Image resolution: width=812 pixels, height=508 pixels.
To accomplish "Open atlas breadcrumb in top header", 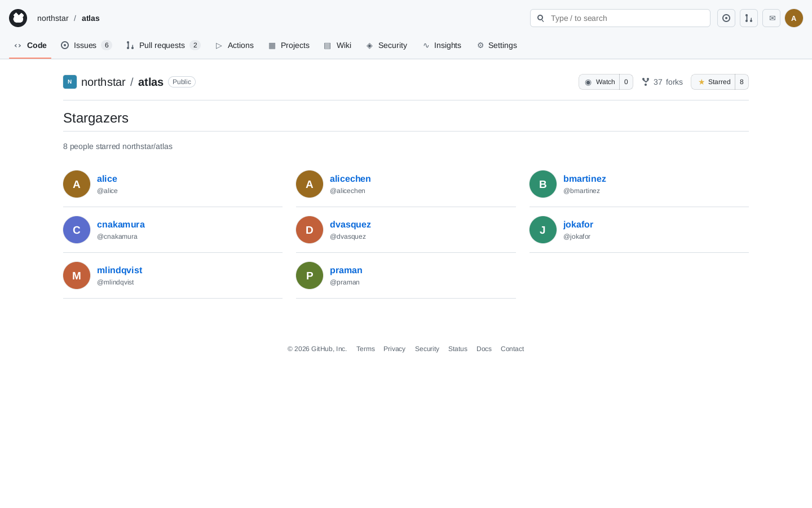I will pos(91,18).
